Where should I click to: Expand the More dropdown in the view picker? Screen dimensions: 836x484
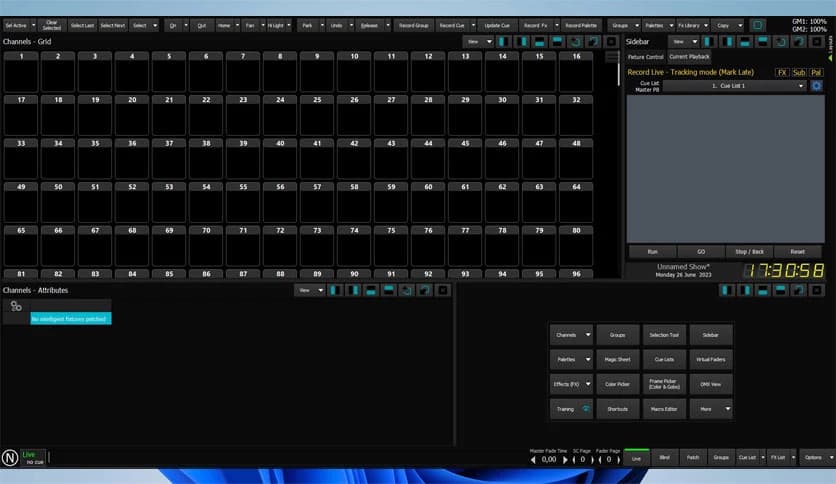(x=728, y=409)
